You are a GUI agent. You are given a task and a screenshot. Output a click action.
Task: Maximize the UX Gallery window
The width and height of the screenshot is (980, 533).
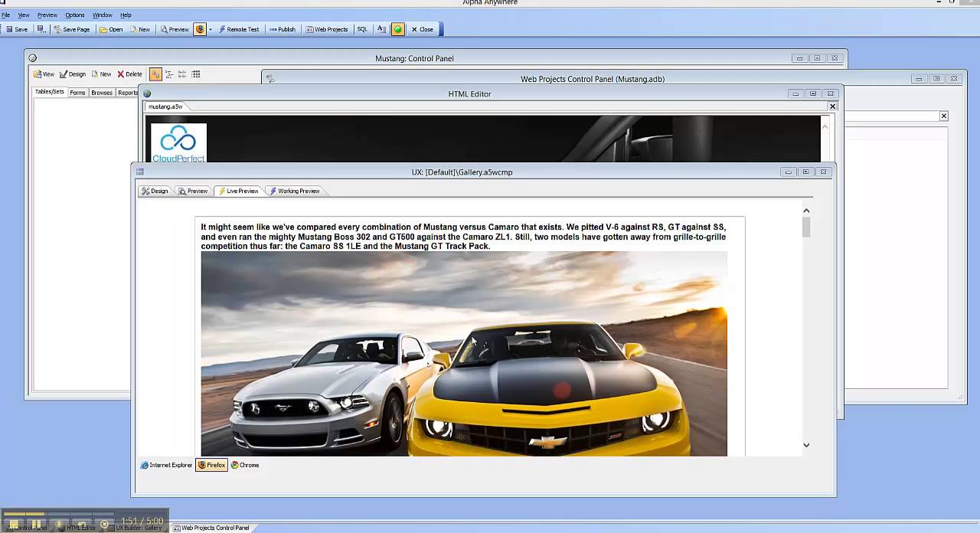pyautogui.click(x=805, y=172)
